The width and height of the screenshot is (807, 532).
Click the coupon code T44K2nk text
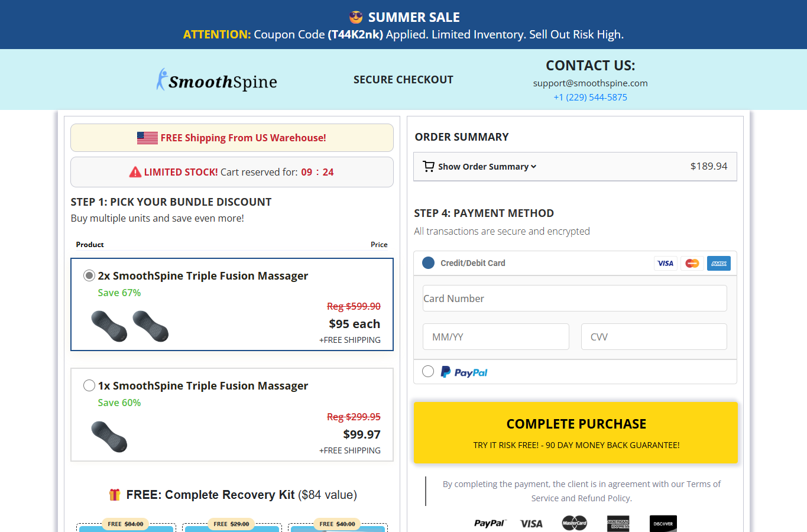(x=355, y=34)
